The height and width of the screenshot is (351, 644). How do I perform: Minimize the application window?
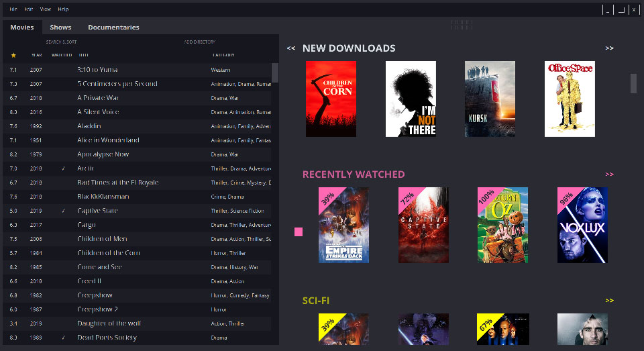coord(608,10)
